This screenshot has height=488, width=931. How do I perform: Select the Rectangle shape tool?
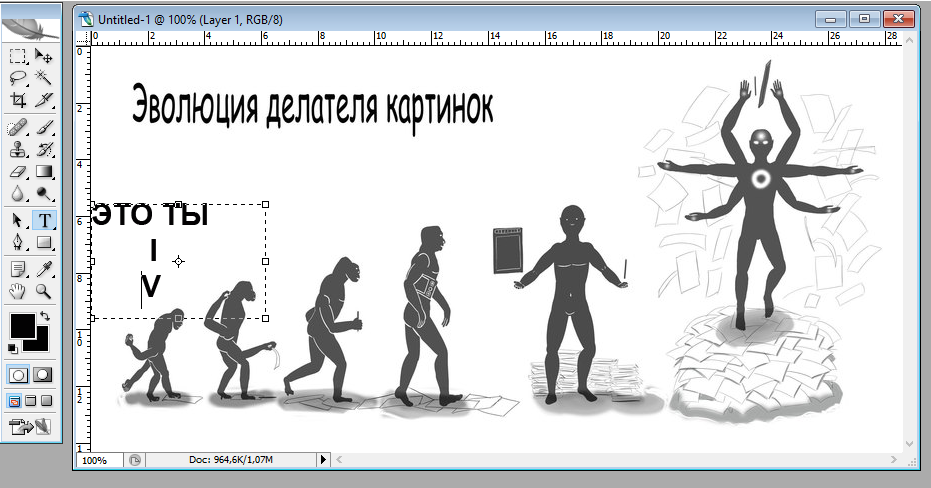[x=44, y=242]
